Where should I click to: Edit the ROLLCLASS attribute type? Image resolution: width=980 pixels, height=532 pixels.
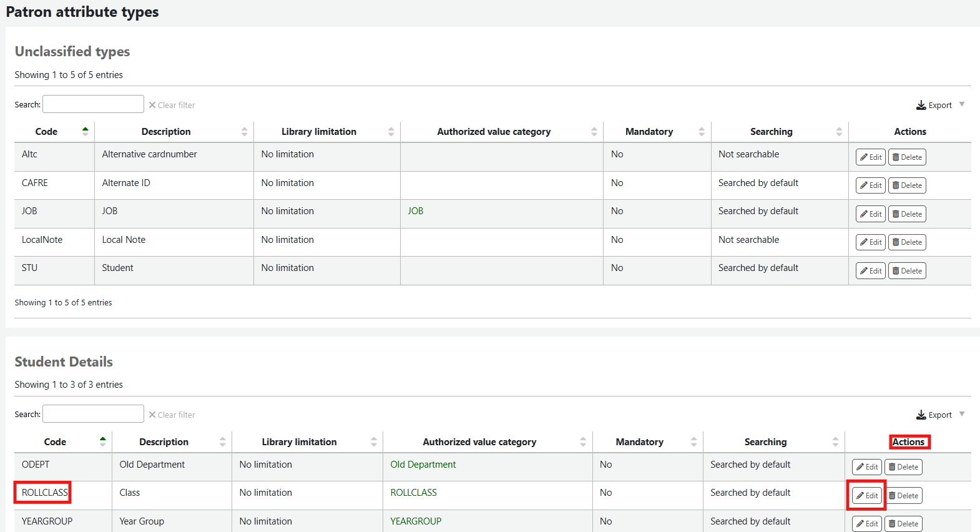pyautogui.click(x=866, y=496)
